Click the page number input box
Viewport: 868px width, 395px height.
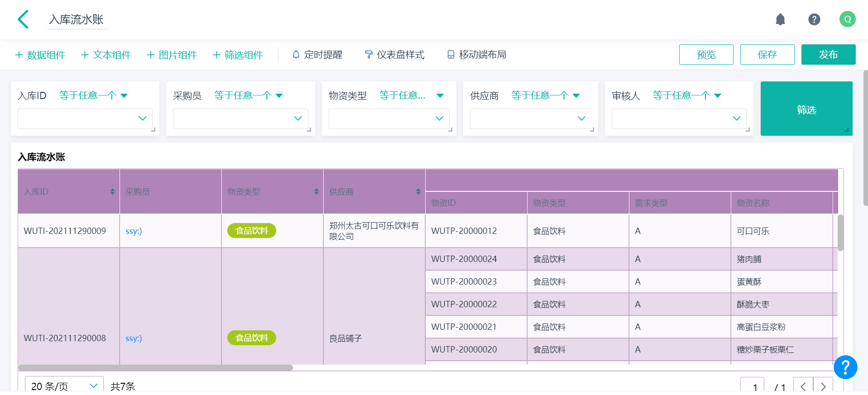click(752, 386)
